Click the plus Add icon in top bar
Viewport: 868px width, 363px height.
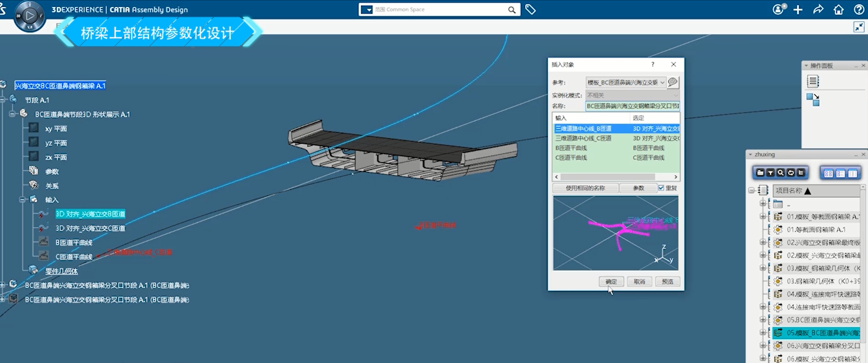click(x=798, y=10)
